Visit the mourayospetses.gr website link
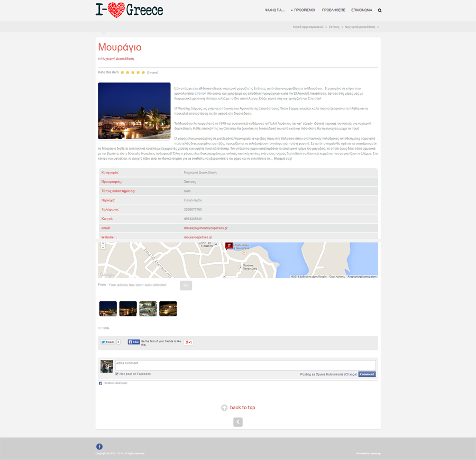 [198, 237]
